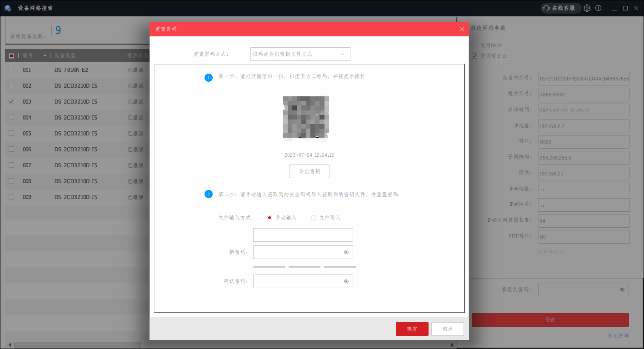
Task: Expand the 重置密码方式 dropdown arrow
Action: point(343,54)
